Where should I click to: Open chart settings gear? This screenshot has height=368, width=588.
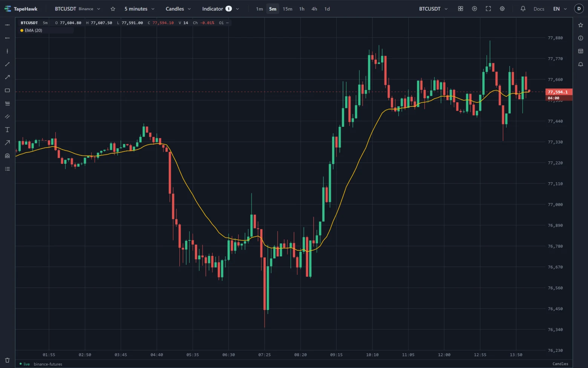(x=502, y=9)
